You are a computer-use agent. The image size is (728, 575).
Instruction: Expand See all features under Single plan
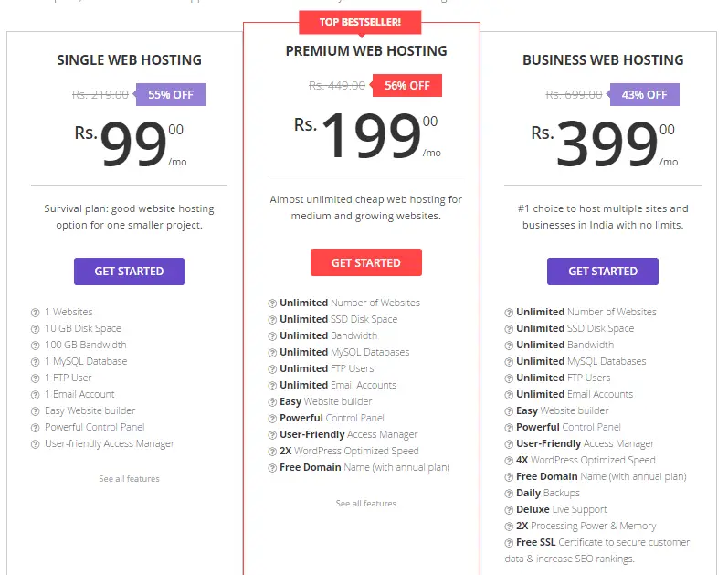pos(129,479)
